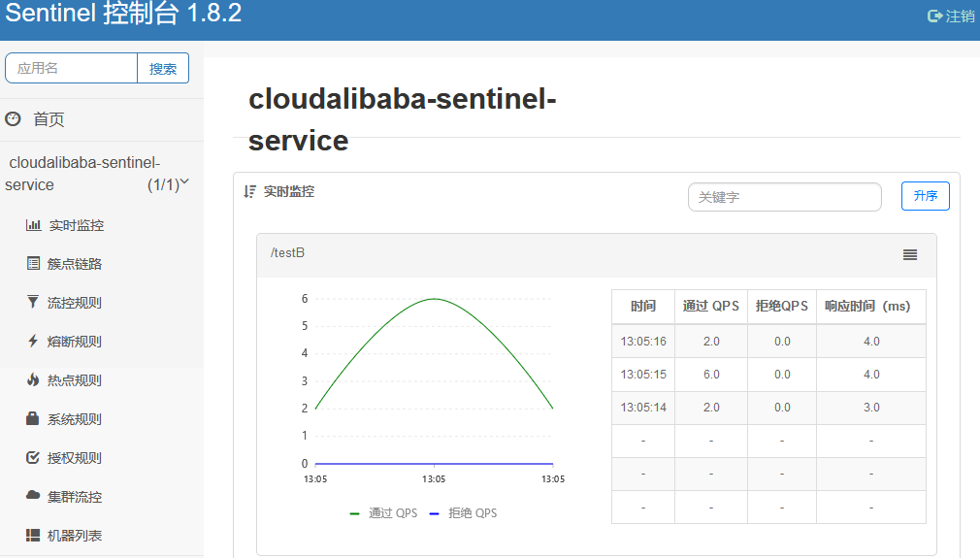This screenshot has height=558, width=980.
Task: Click the Sentinel 控制台 1.8.2 title
Action: [x=123, y=14]
